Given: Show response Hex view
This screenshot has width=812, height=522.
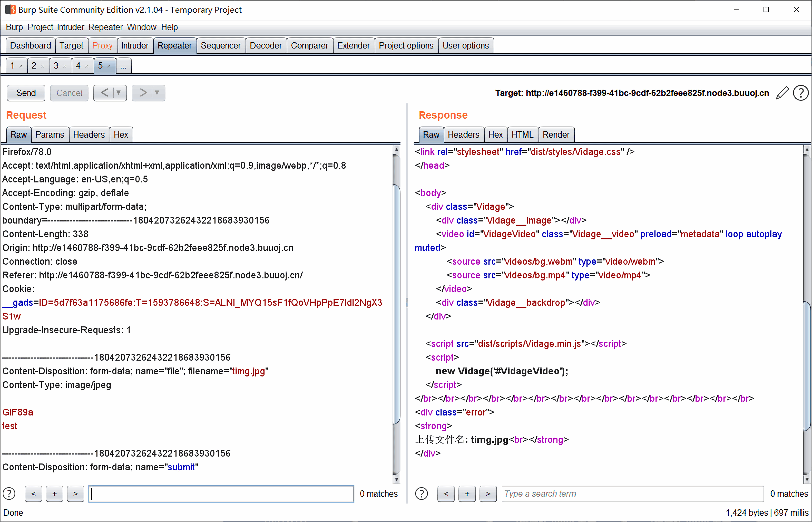Looking at the screenshot, I should click(x=495, y=134).
